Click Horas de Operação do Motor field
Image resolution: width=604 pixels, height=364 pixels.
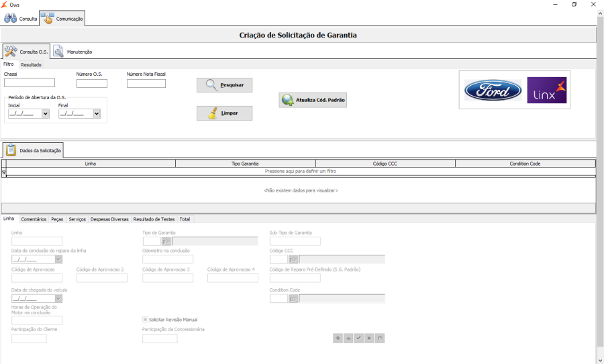point(37,320)
